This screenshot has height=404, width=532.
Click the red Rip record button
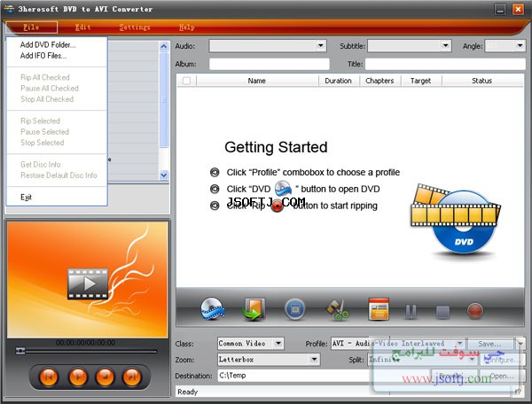(475, 311)
